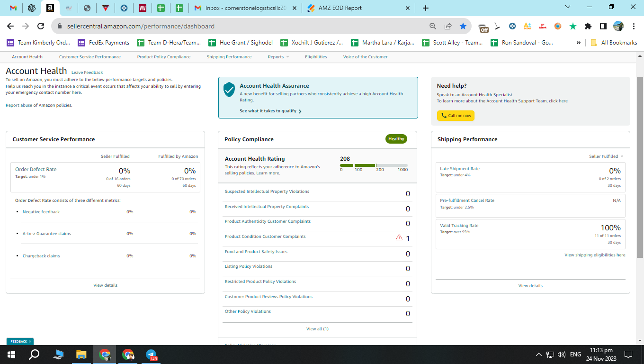This screenshot has height=364, width=644.
Task: Click the Account Health Assurance shield icon
Action: (229, 90)
